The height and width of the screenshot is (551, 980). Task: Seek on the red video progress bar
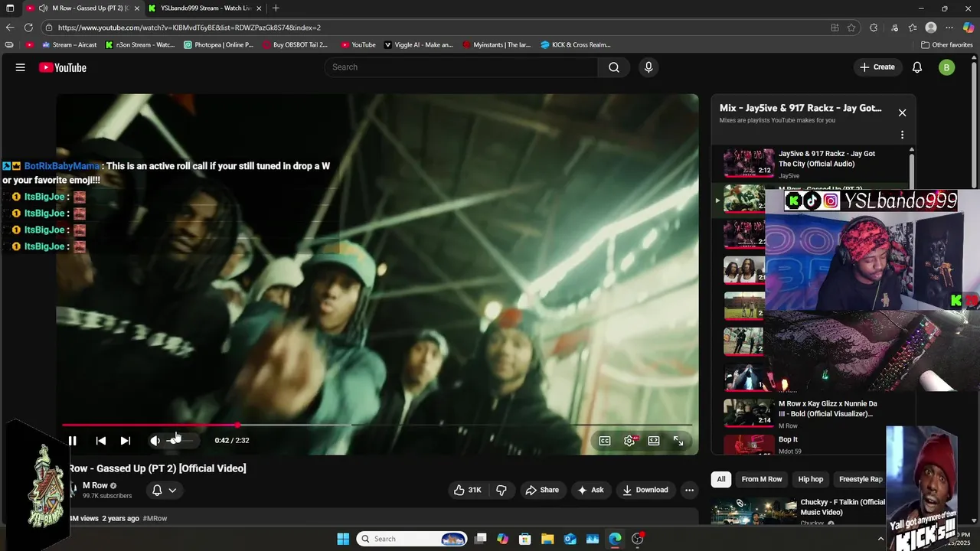(377, 425)
